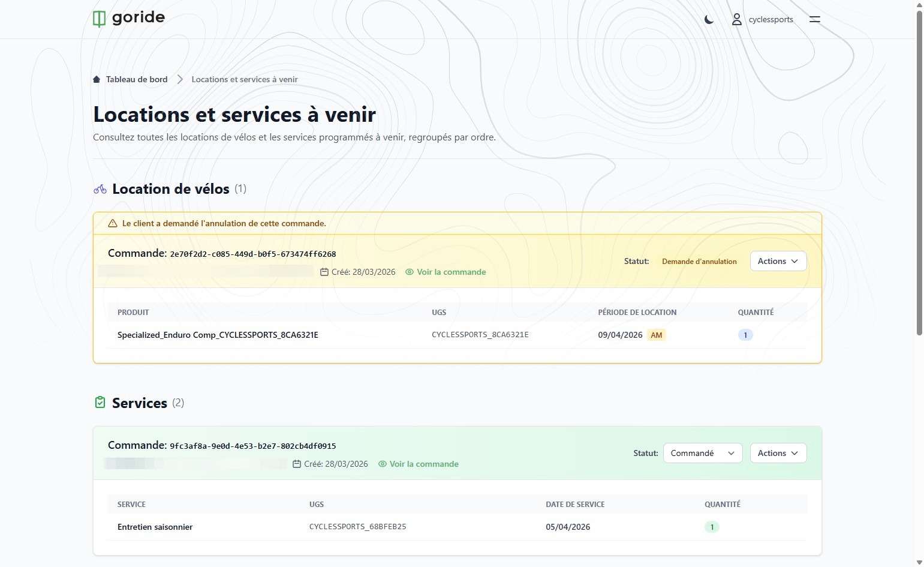Click the eye icon on the bike rental order

coord(410,272)
